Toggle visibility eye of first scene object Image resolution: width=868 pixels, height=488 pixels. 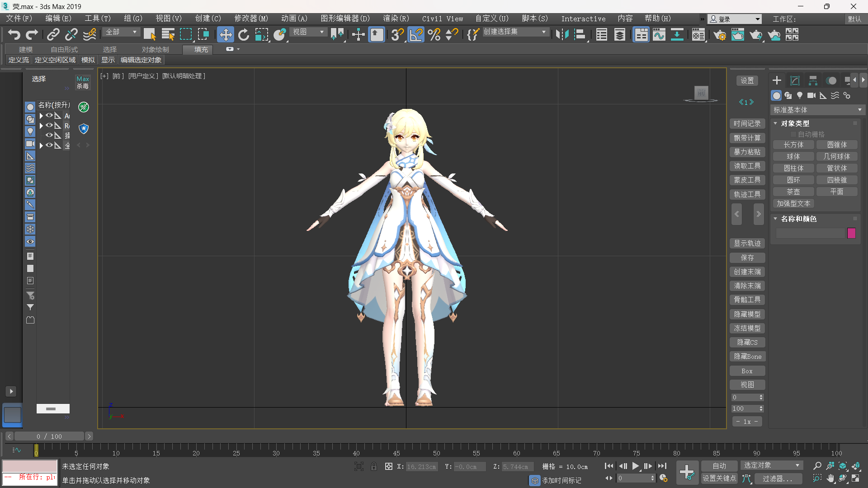click(49, 116)
